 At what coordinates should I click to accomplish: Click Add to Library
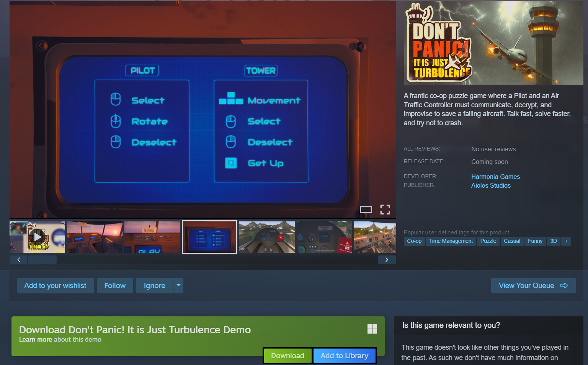[345, 356]
